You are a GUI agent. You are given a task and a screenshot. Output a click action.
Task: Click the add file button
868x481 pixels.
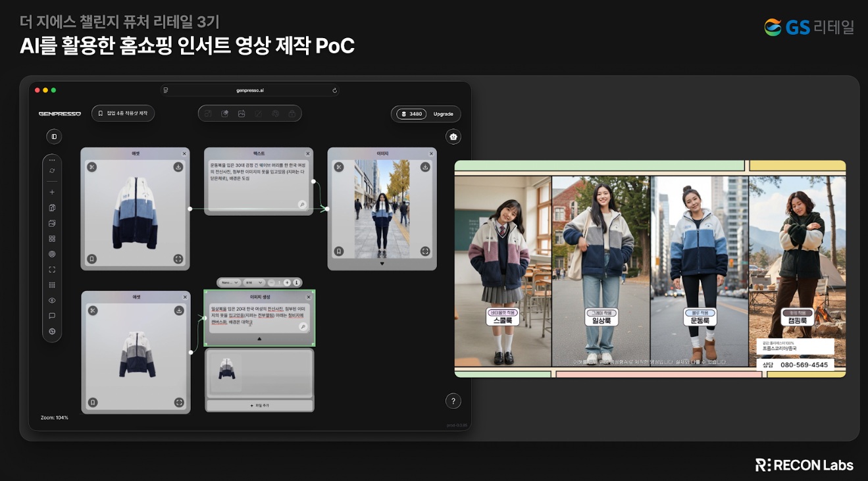pyautogui.click(x=260, y=405)
